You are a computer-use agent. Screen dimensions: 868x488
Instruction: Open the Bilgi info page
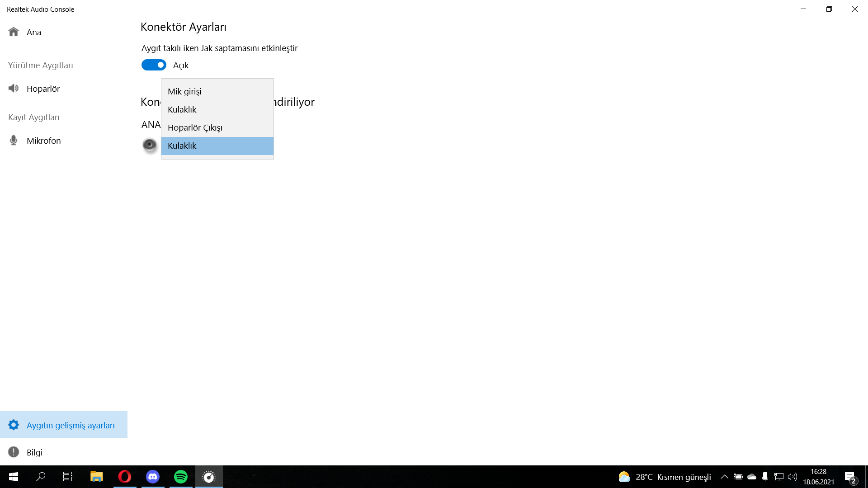[34, 452]
